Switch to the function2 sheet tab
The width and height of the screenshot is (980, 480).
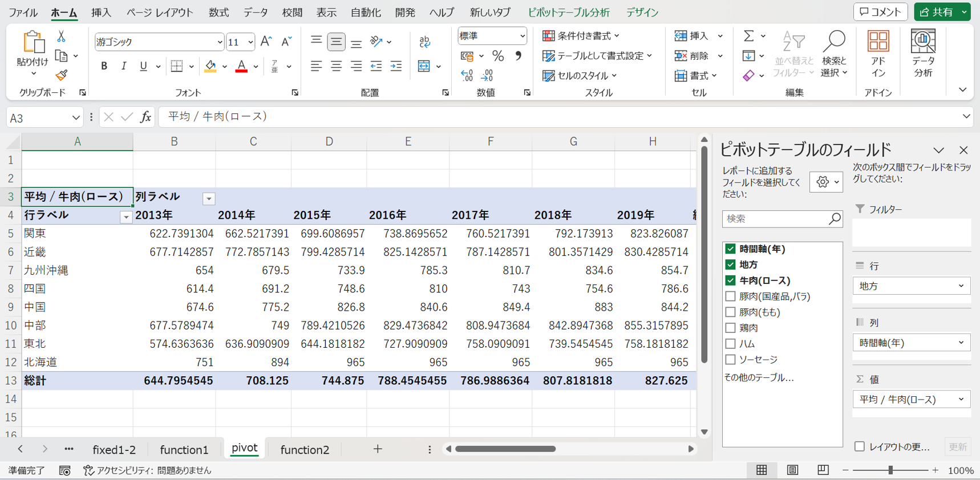coord(305,450)
